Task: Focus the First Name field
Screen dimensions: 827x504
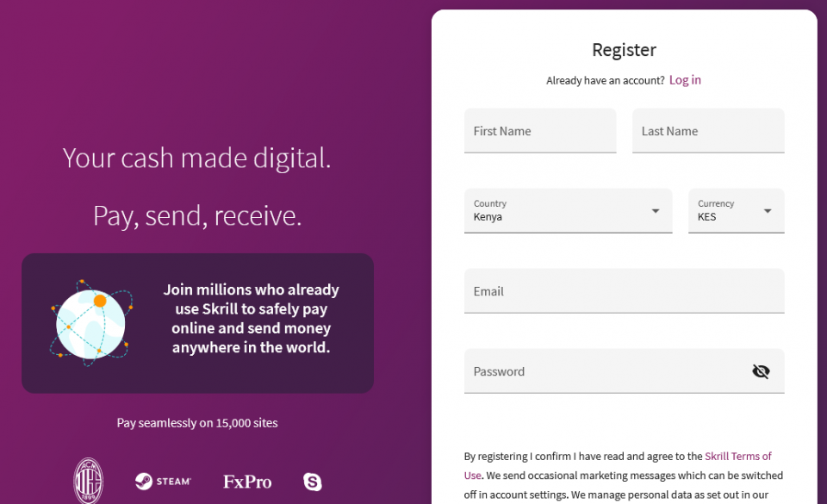Action: pyautogui.click(x=540, y=131)
